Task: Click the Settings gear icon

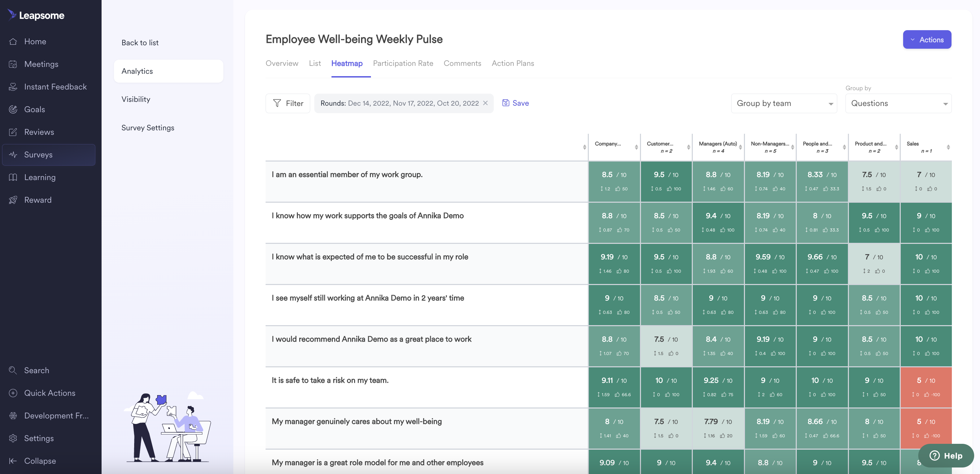Action: click(x=13, y=438)
